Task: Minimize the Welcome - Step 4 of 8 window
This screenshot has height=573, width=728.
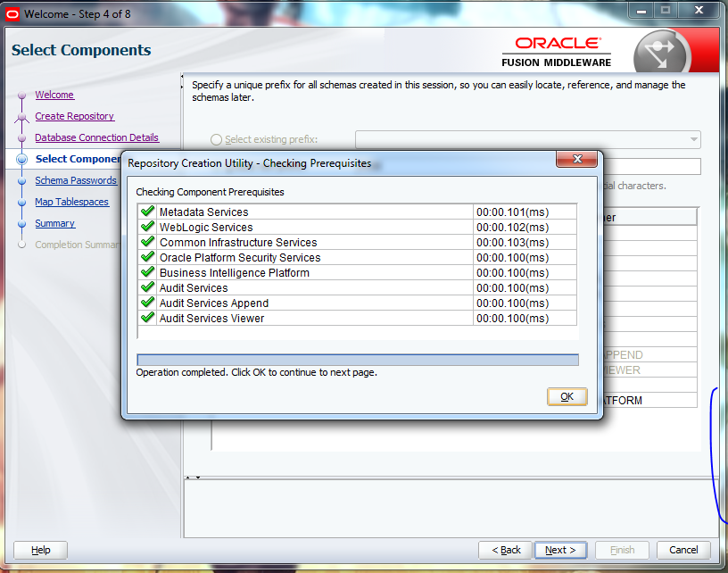Action: tap(641, 10)
